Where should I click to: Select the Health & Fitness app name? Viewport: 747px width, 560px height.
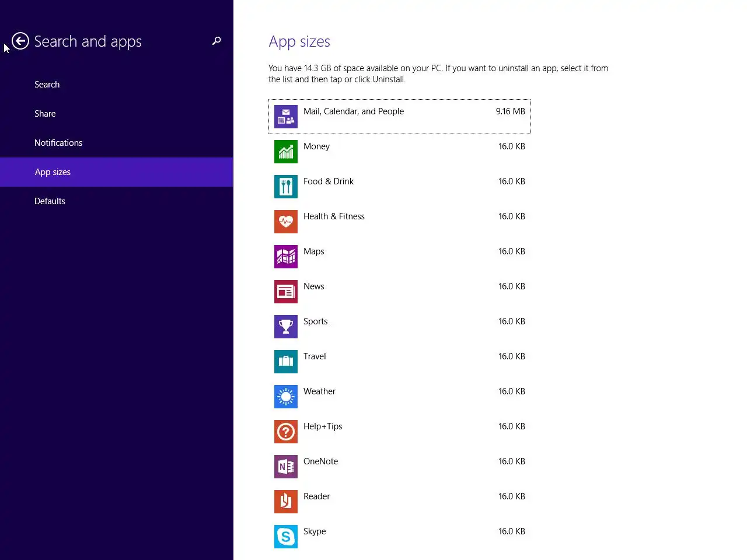tap(334, 216)
